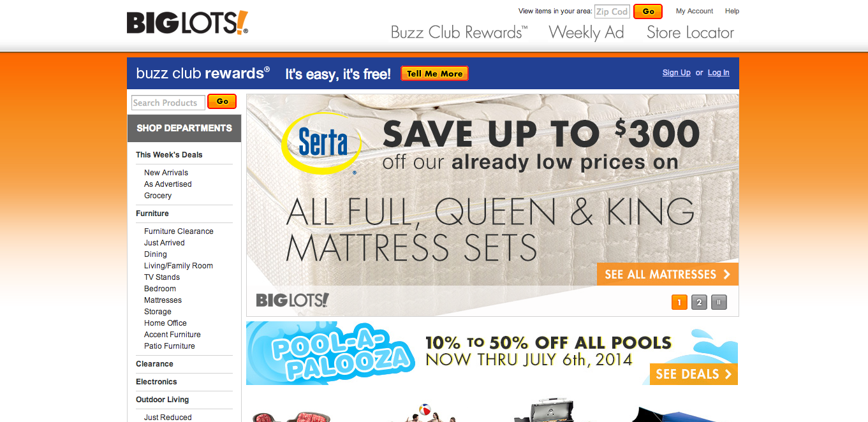Pause the banner slideshow

[719, 302]
